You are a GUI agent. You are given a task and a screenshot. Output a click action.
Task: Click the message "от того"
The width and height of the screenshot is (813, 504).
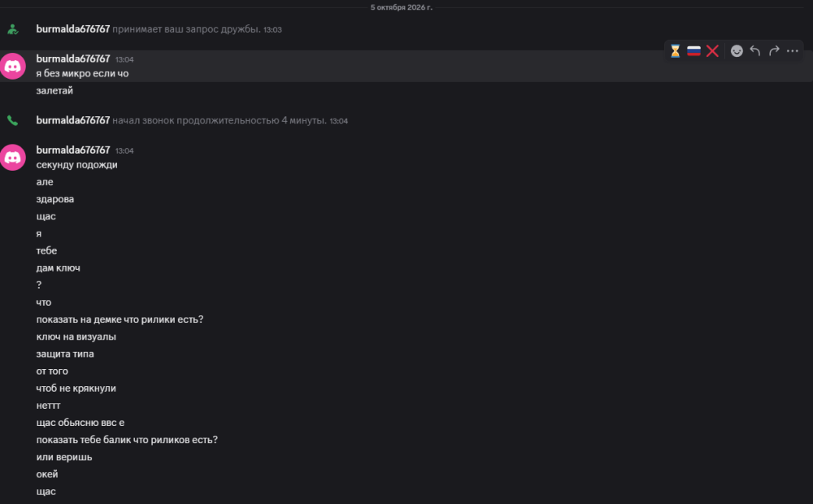point(52,371)
